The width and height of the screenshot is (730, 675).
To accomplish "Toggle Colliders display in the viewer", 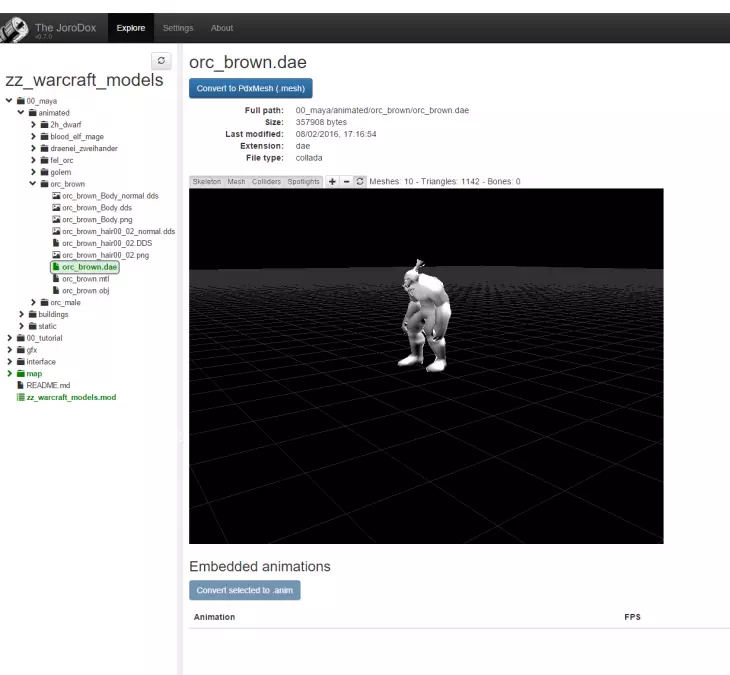I will 266,182.
